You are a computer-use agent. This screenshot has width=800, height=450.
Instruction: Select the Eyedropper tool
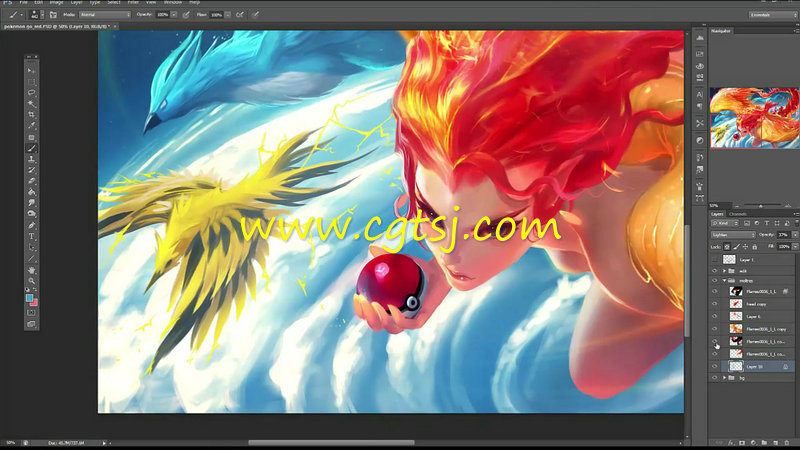(31, 126)
